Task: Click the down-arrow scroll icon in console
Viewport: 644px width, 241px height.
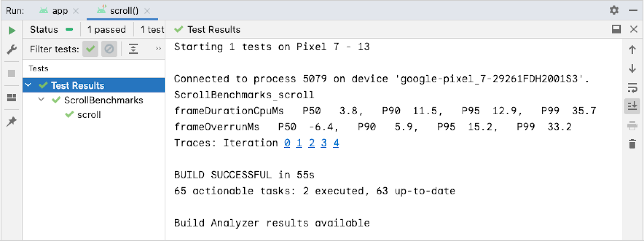Action: pos(632,68)
